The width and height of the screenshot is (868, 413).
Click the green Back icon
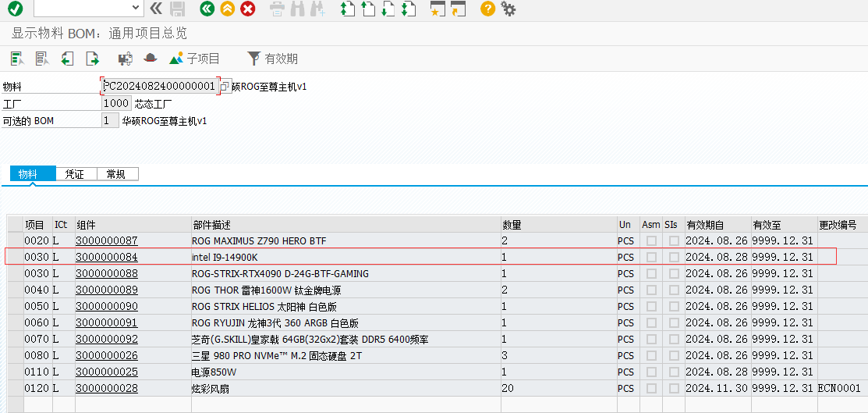coord(207,9)
